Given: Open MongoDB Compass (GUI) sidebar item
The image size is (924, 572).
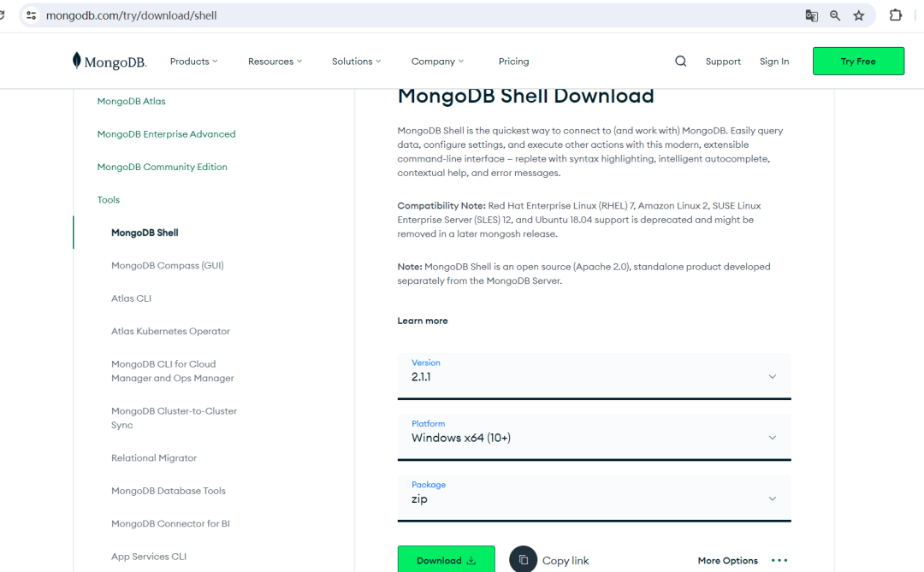Looking at the screenshot, I should [168, 266].
